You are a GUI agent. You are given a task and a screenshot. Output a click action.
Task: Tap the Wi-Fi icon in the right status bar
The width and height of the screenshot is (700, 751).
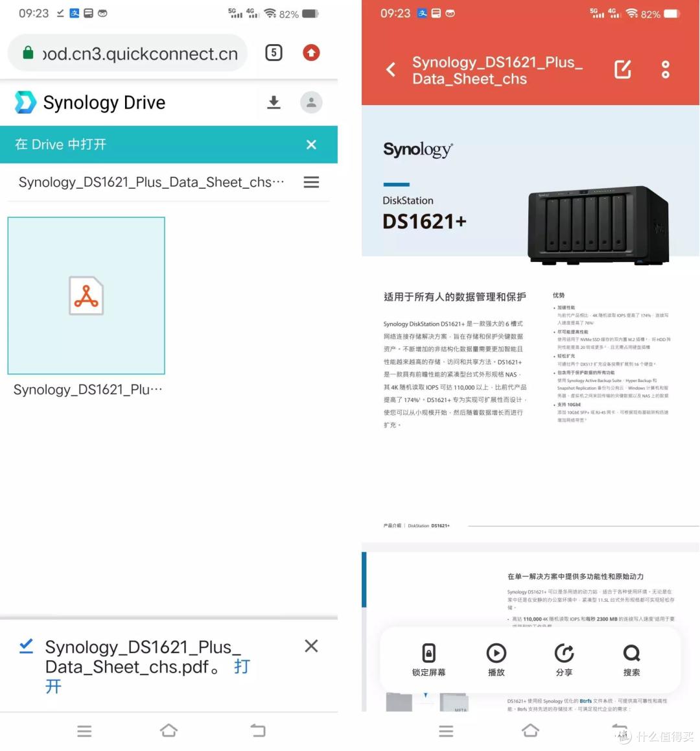click(632, 13)
